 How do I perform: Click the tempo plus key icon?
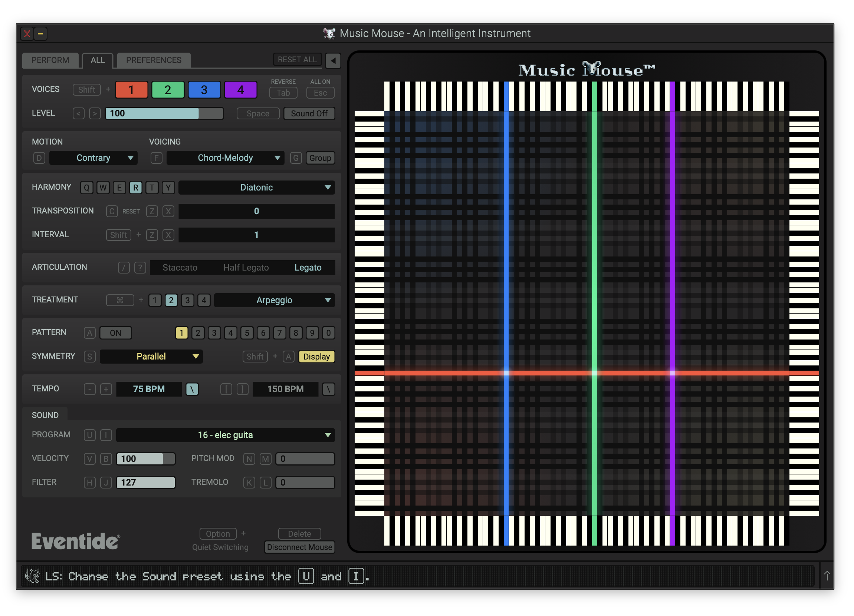pyautogui.click(x=106, y=389)
